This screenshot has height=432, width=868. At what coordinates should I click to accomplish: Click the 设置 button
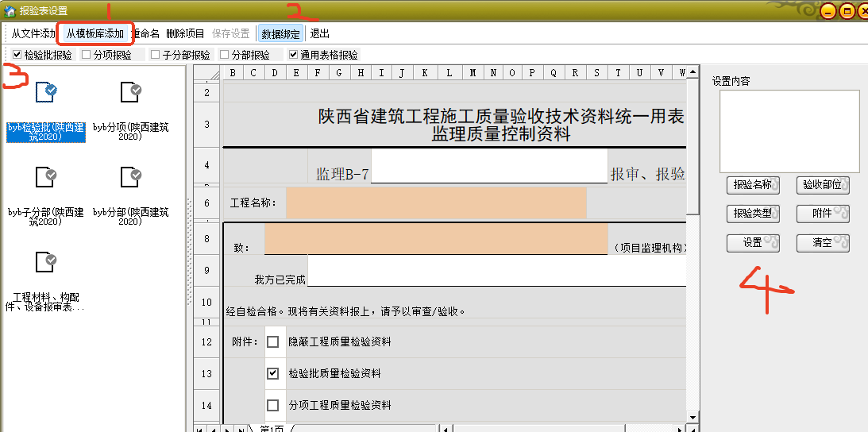[753, 242]
